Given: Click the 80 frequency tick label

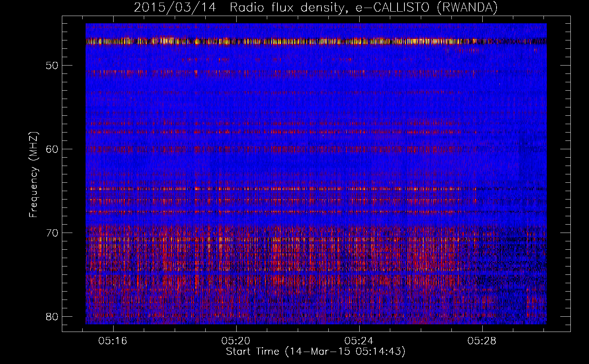Looking at the screenshot, I should (x=52, y=317).
